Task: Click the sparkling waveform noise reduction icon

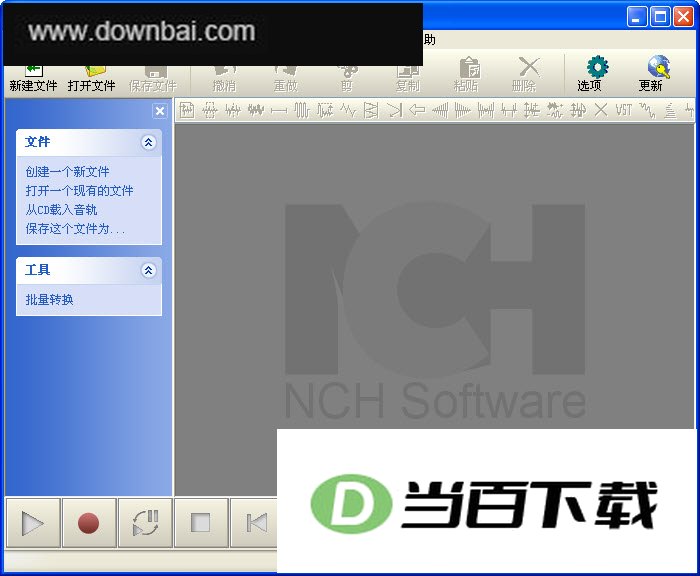Action: coord(555,110)
